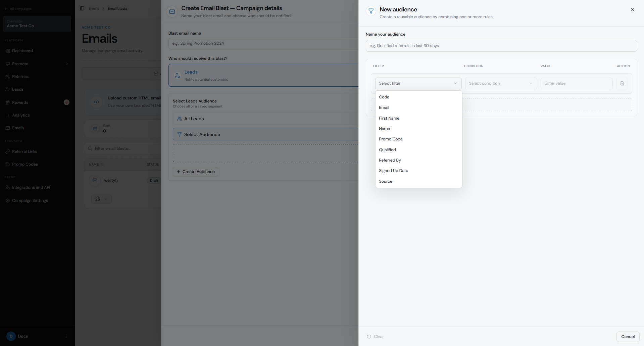Click the wertyh row envelope icon
Screen dimensions: 644x346
pyautogui.click(x=95, y=180)
